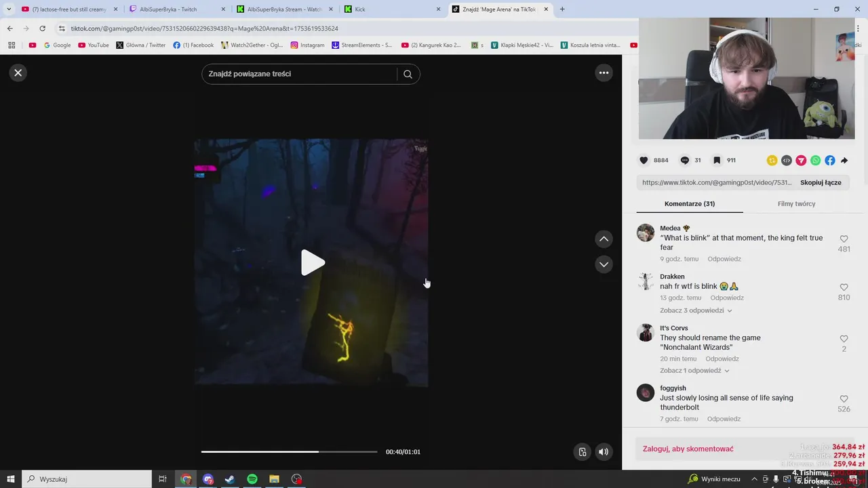Get the embed code via the embed icon
Screen dimensions: 868x488
point(787,161)
